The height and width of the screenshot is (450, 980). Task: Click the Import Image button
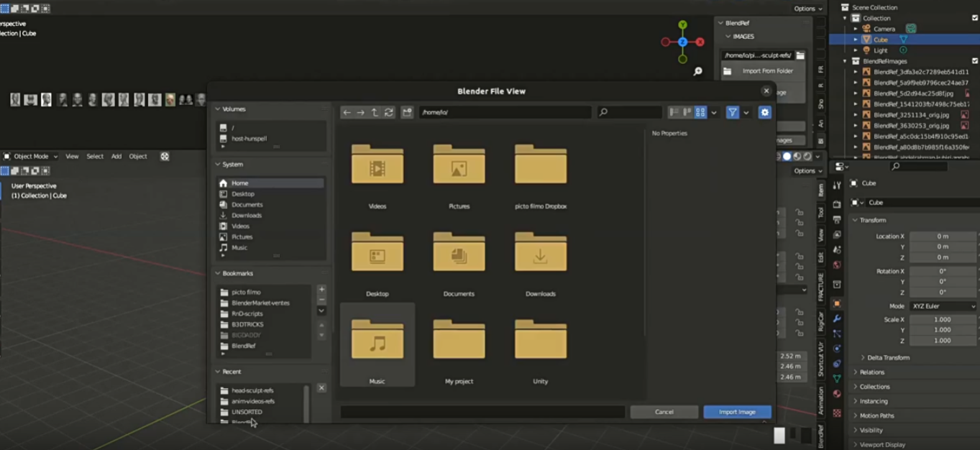click(x=737, y=412)
